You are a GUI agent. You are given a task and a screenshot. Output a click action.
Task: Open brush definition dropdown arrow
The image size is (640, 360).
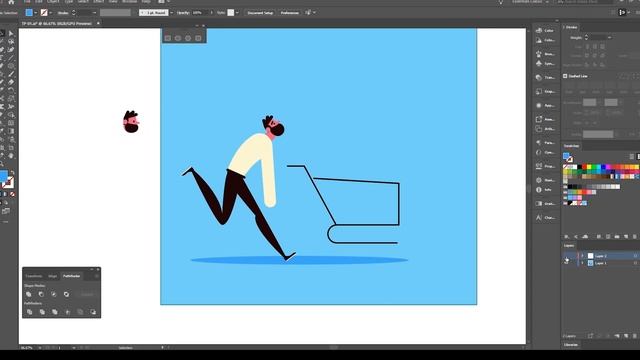coord(171,13)
